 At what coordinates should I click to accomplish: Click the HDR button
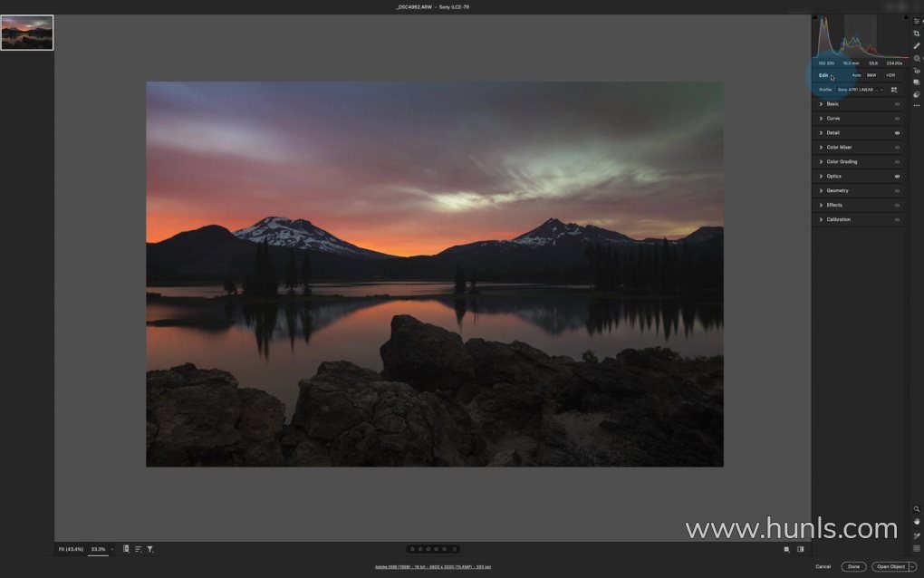(890, 75)
